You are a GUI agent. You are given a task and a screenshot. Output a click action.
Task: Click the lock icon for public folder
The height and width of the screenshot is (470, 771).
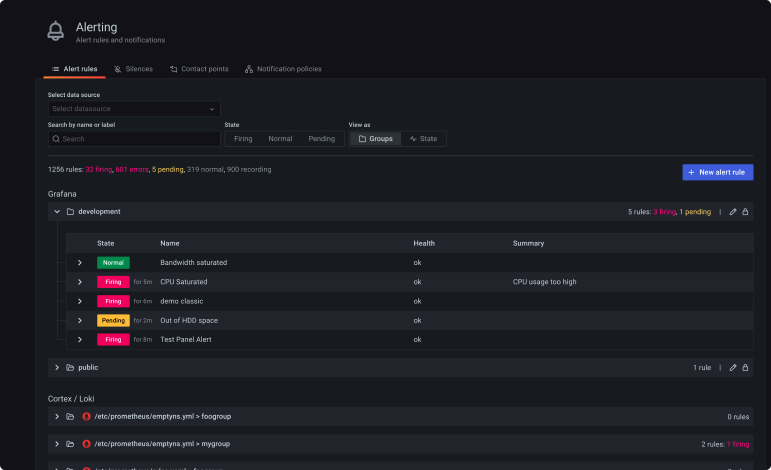point(745,368)
